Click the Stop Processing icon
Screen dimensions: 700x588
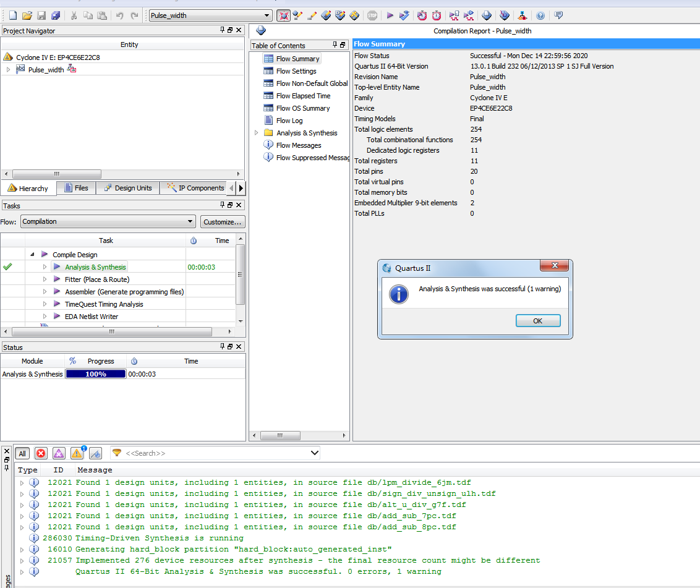pyautogui.click(x=372, y=15)
